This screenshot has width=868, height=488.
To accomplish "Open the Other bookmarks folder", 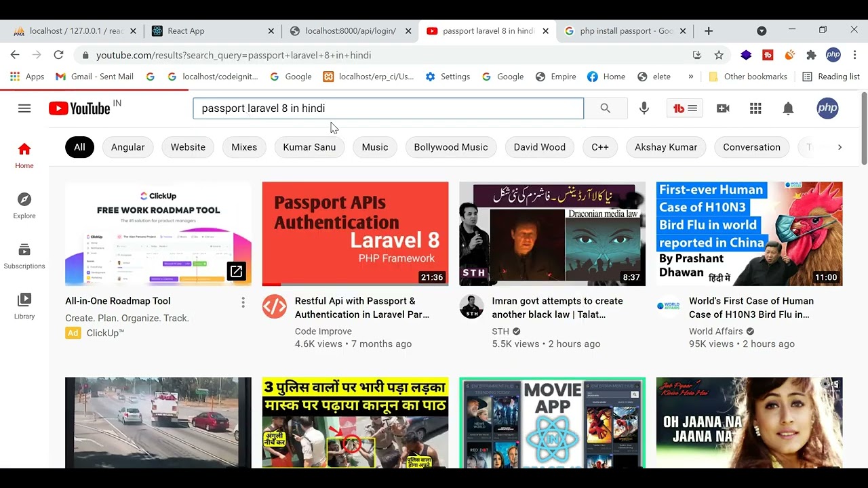I will pyautogui.click(x=747, y=77).
